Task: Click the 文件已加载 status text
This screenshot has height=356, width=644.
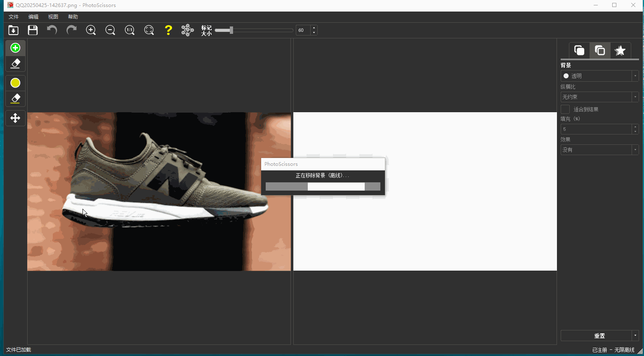Action: (x=19, y=350)
